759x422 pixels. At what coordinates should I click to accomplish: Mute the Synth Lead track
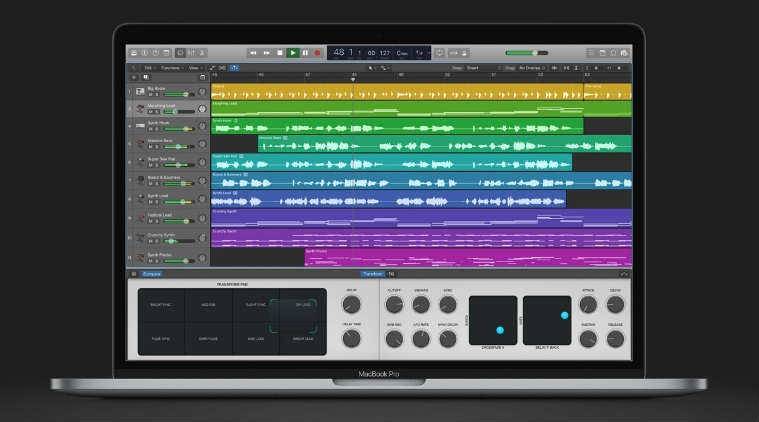tap(151, 202)
